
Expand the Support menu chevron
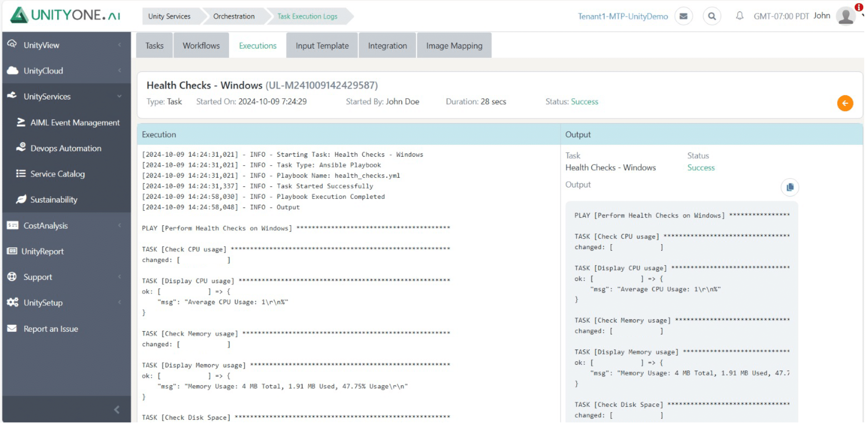pos(119,277)
